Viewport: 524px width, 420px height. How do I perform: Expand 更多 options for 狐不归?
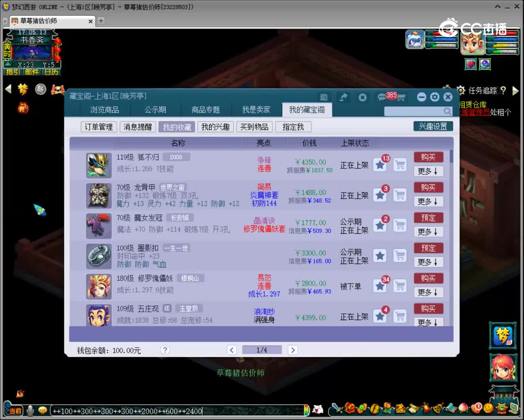(428, 171)
